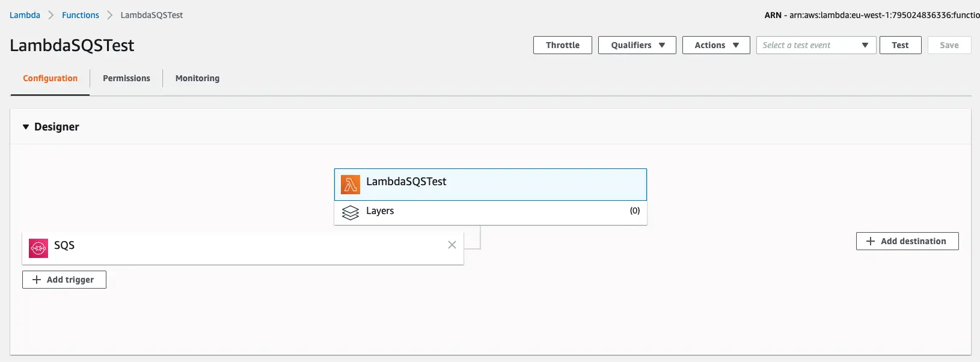Click the Throttle button
The image size is (980, 362).
(562, 45)
